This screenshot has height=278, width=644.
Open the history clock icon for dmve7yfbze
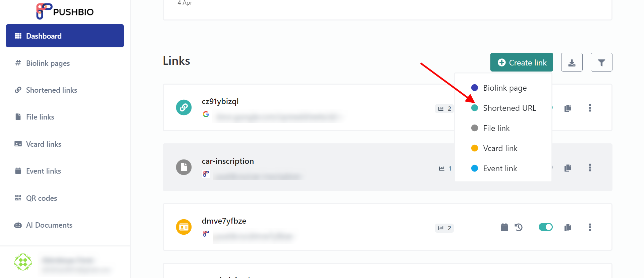pyautogui.click(x=519, y=227)
